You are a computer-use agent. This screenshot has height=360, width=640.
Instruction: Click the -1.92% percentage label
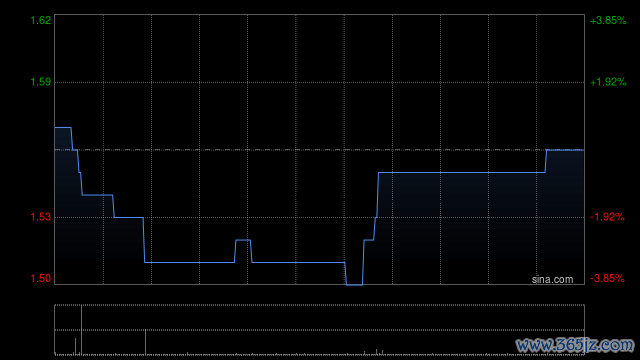[607, 217]
